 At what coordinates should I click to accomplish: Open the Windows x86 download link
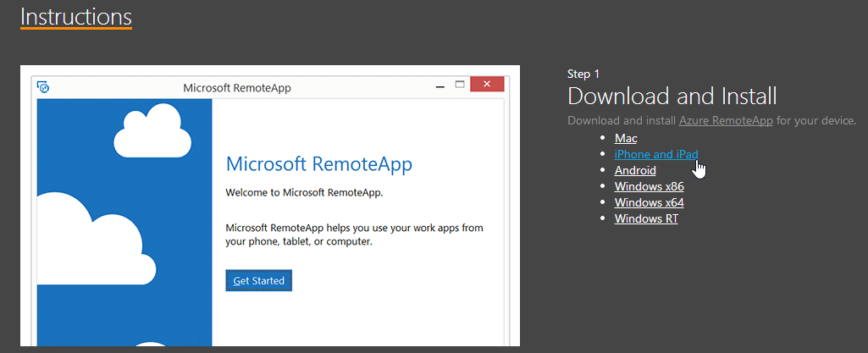tap(649, 186)
